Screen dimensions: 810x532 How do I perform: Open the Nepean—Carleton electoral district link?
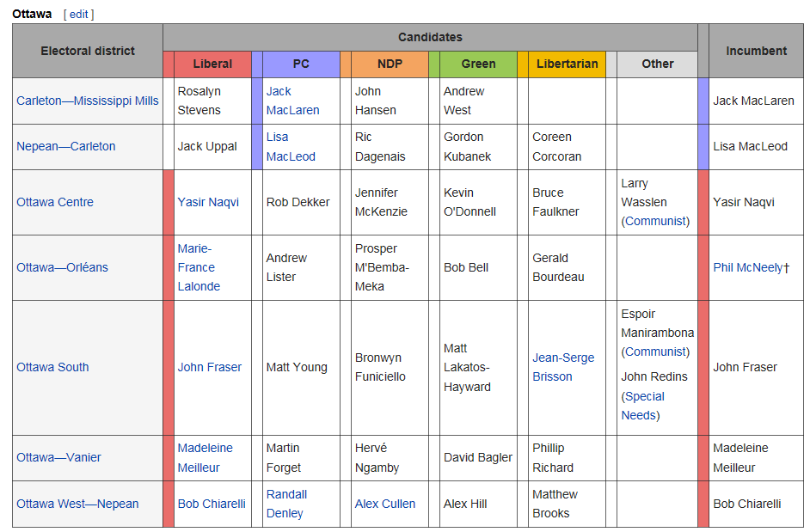click(x=65, y=146)
